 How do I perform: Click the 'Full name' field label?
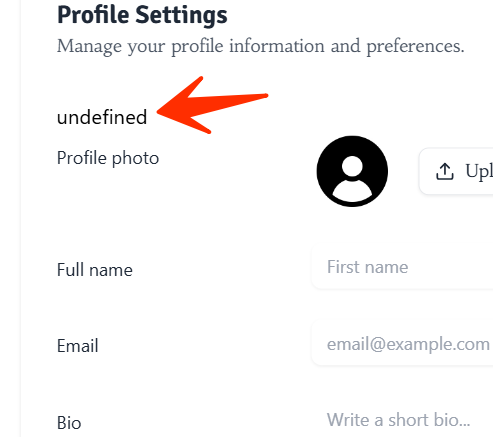coord(95,270)
